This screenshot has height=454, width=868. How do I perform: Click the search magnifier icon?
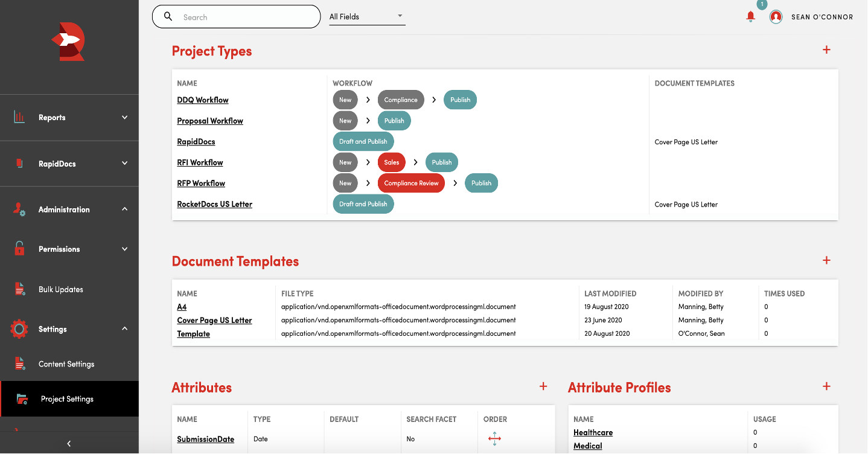[168, 16]
